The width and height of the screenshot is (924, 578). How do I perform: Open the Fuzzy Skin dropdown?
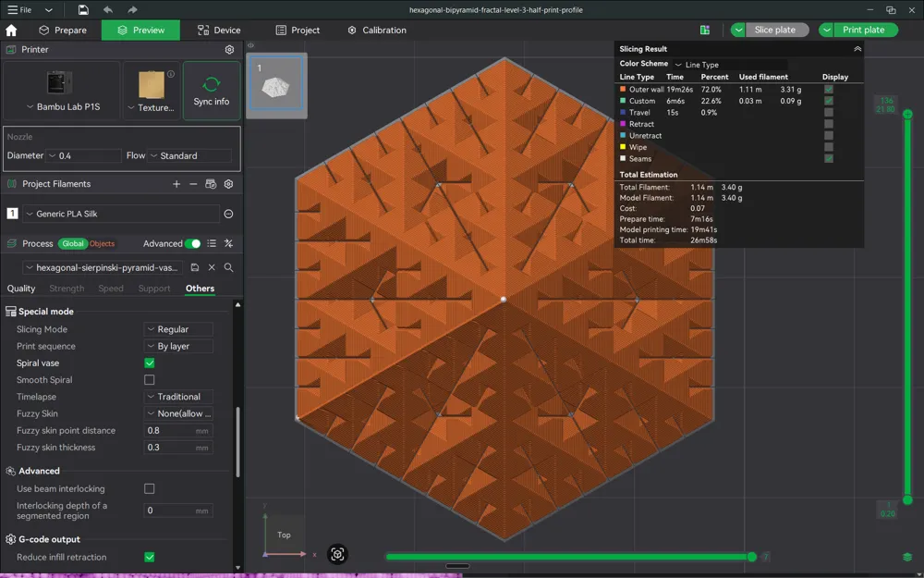[178, 413]
